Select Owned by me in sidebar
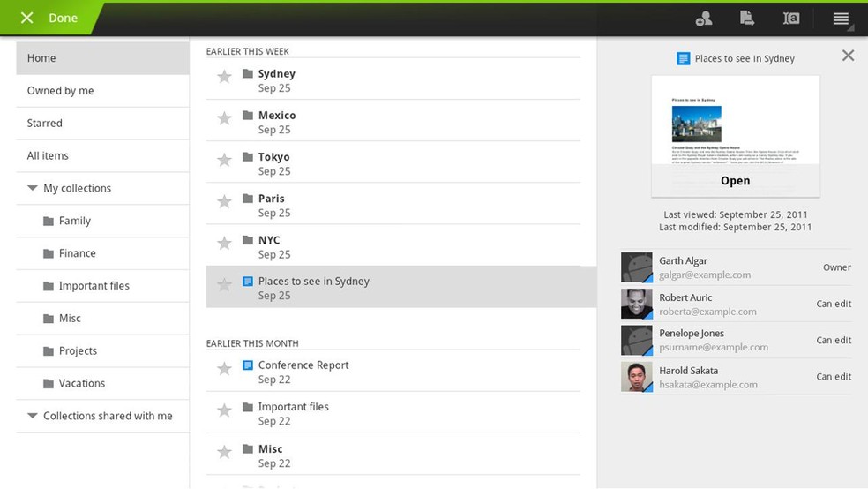 coord(60,91)
